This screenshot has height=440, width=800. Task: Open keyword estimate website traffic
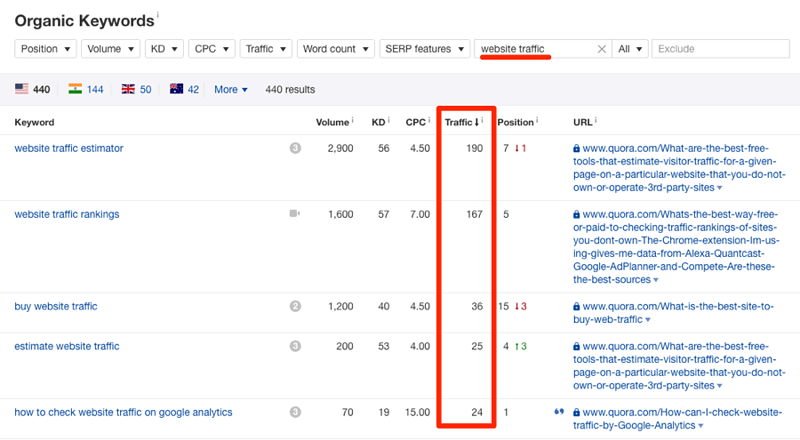click(x=67, y=346)
